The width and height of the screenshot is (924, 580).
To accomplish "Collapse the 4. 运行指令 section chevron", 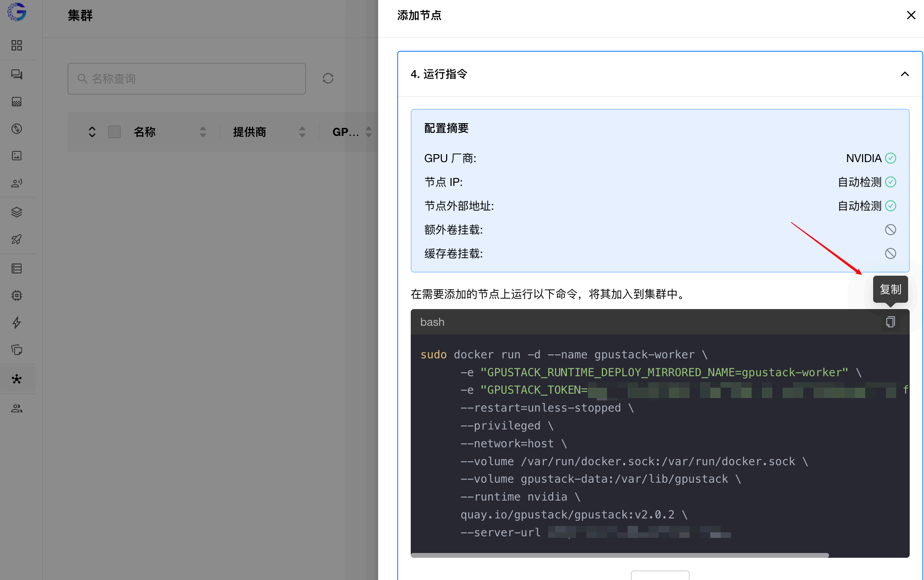I will click(x=905, y=74).
